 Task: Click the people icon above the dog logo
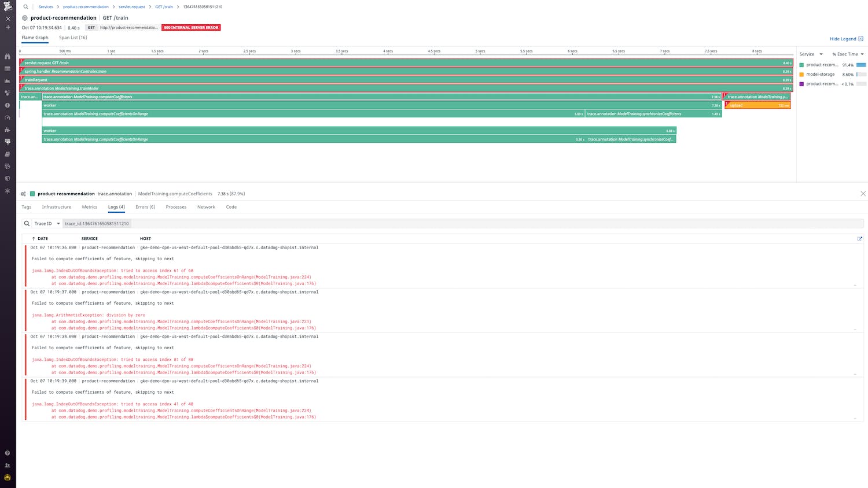8,465
